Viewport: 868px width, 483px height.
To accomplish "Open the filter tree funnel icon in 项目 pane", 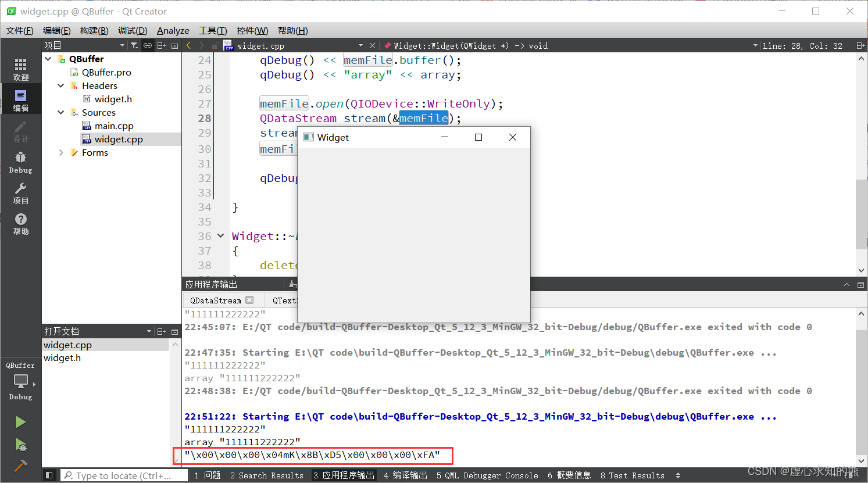I will coord(134,45).
